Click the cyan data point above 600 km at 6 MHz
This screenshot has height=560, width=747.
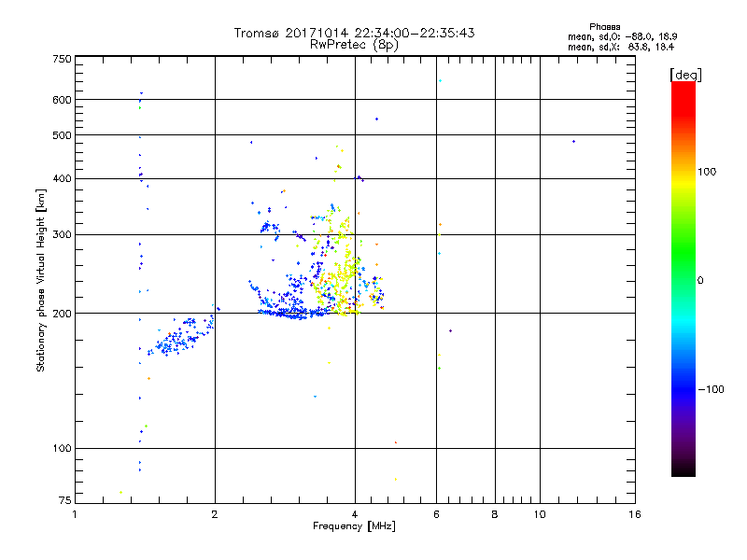(x=440, y=81)
